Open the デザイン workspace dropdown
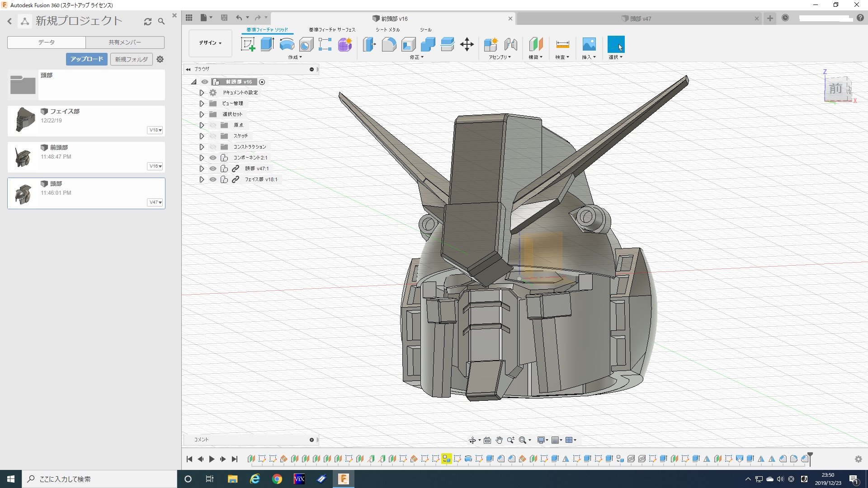Image resolution: width=868 pixels, height=488 pixels. pos(210,43)
